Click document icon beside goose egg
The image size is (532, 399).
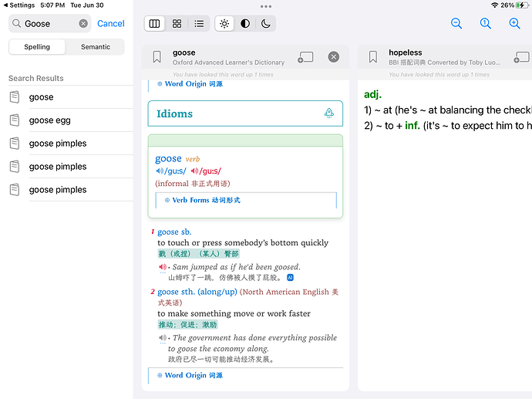click(x=15, y=120)
